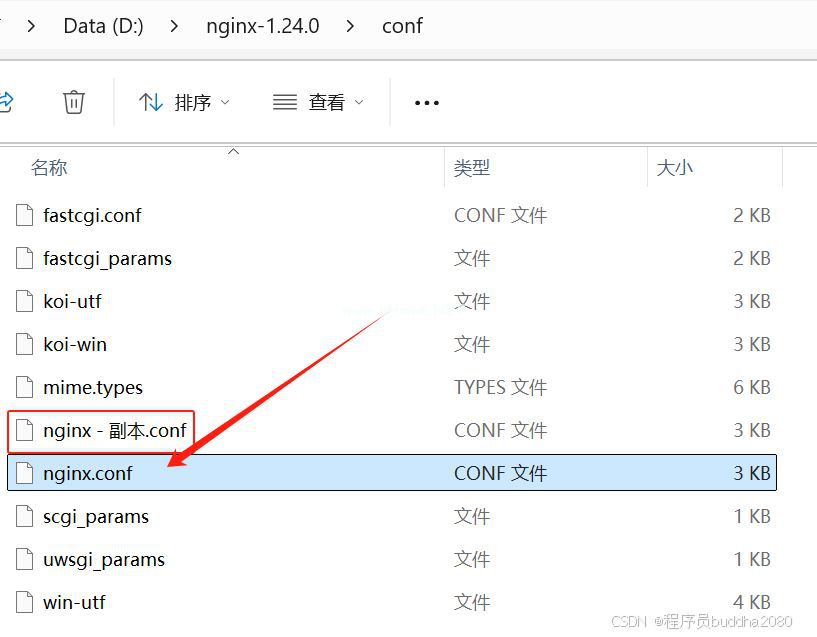The height and width of the screenshot is (637, 817).
Task: Select the scgi_params file icon
Action: [x=24, y=516]
